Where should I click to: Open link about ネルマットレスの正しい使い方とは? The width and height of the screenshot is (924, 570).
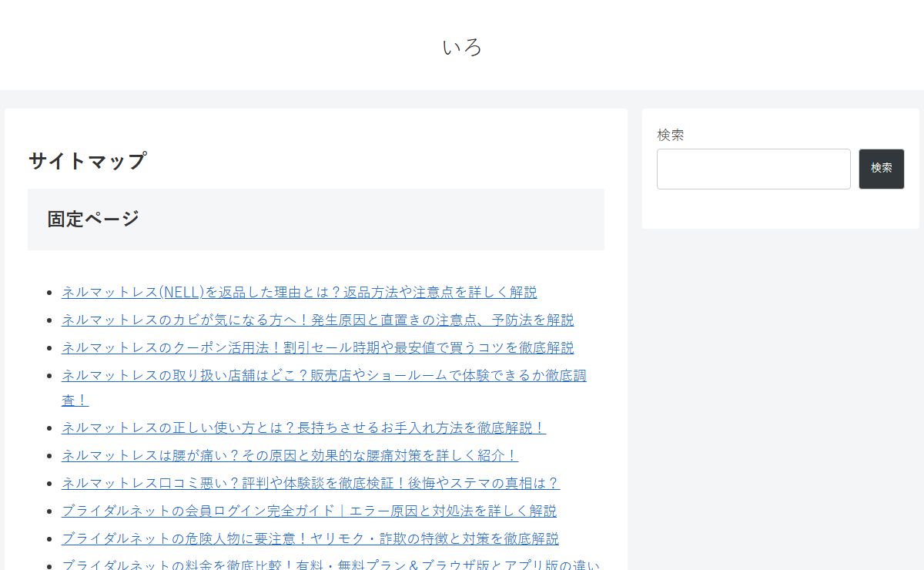pos(303,427)
